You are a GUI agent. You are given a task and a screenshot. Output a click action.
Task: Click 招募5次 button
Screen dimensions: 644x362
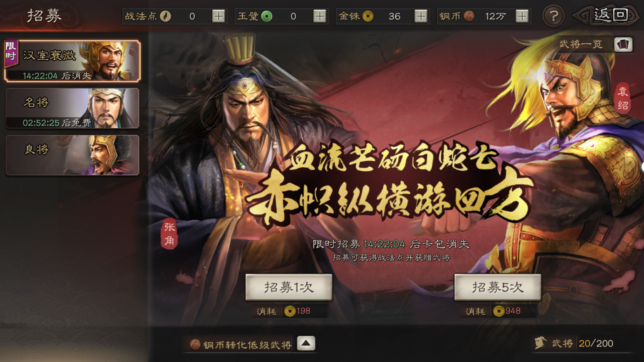[498, 287]
